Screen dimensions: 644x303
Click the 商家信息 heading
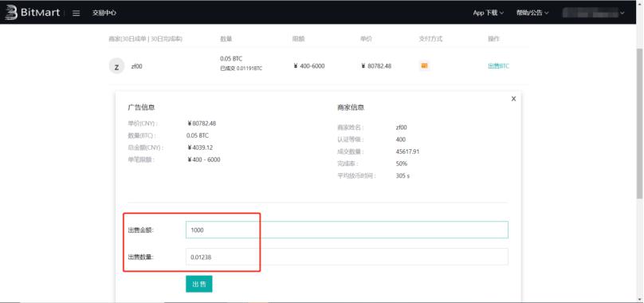point(351,108)
